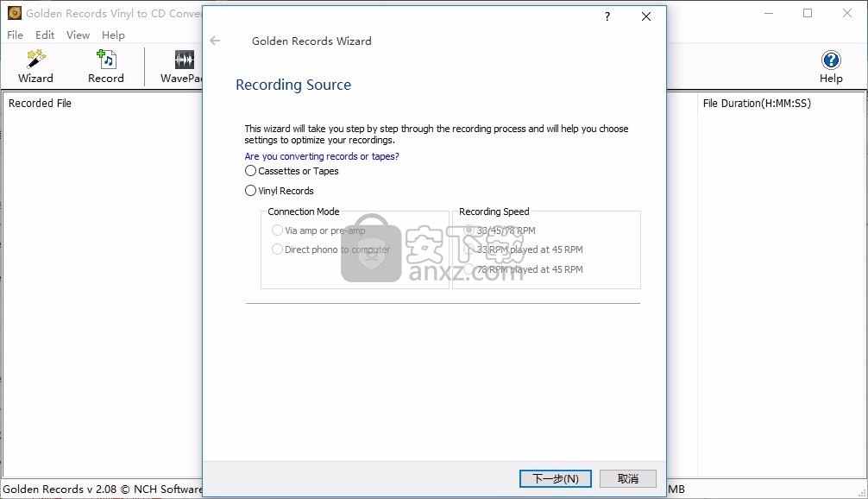Image resolution: width=868 pixels, height=499 pixels.
Task: Launch WavePad from the toolbar
Action: 181,66
